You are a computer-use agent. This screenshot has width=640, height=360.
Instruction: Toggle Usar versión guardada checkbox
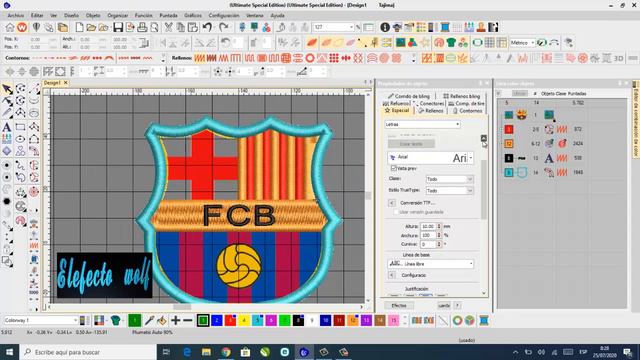(396, 212)
